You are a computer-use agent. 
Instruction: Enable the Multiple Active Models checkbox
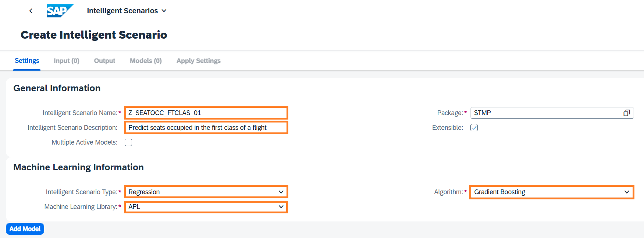click(128, 142)
